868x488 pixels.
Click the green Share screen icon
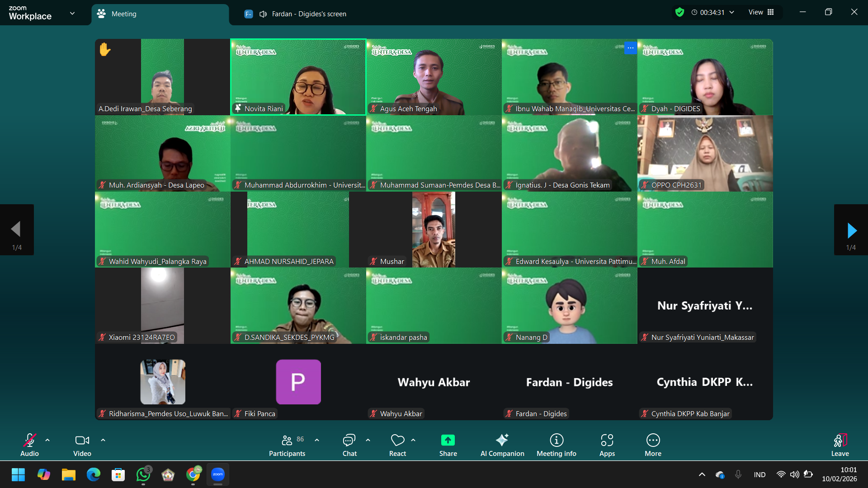coord(448,441)
